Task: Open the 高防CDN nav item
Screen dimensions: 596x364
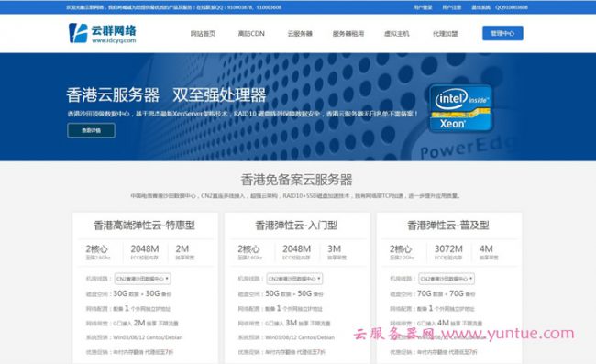Action: coord(251,33)
